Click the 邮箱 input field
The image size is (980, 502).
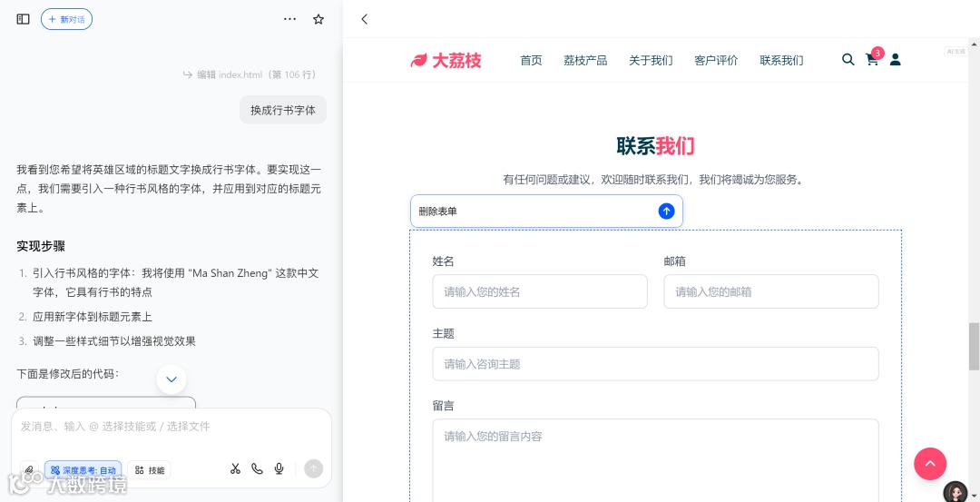click(771, 291)
